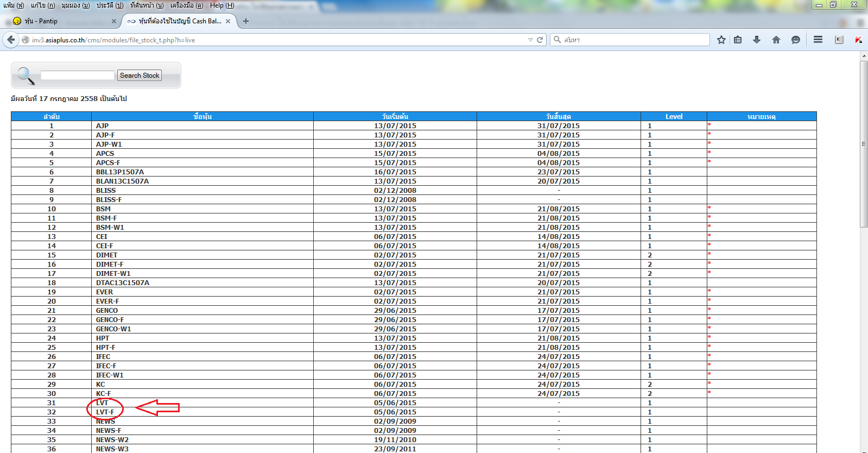This screenshot has height=453, width=868.
Task: Open the Help menu
Action: [x=222, y=5]
